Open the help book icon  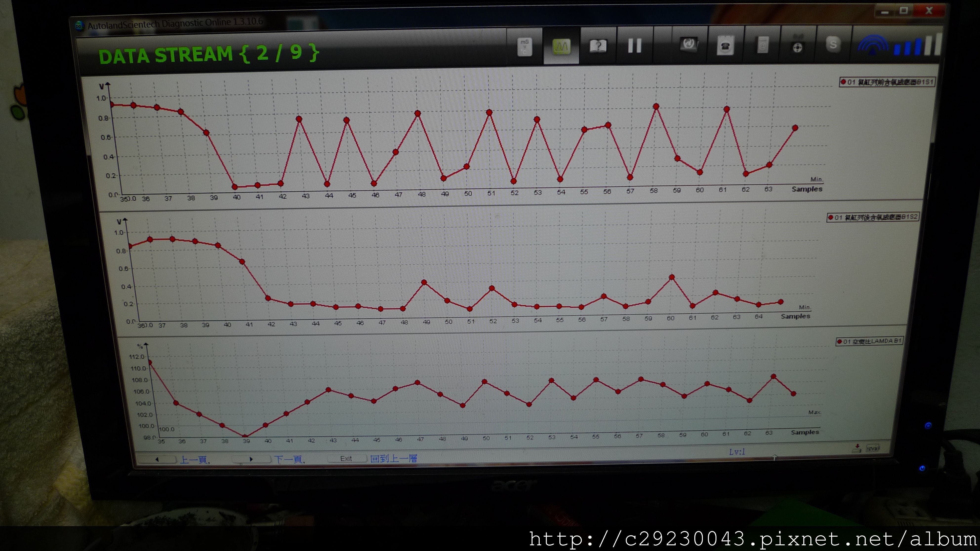coord(598,46)
